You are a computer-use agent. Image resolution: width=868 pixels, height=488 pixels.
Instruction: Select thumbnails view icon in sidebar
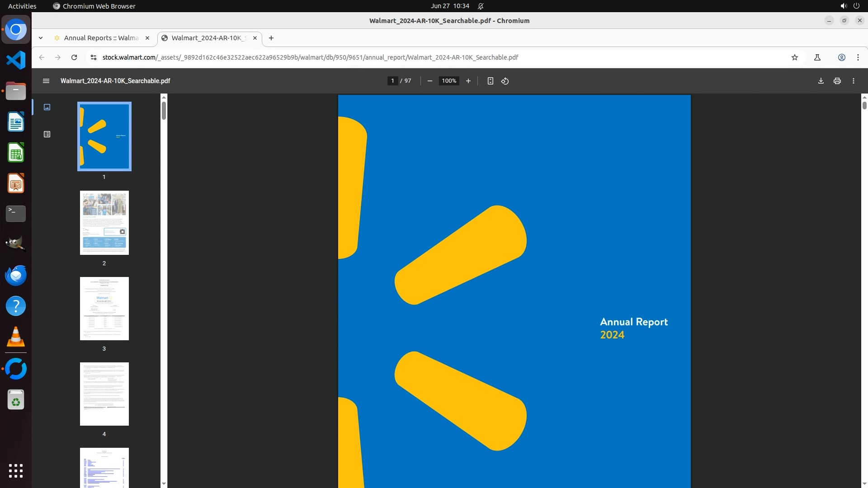click(x=47, y=107)
